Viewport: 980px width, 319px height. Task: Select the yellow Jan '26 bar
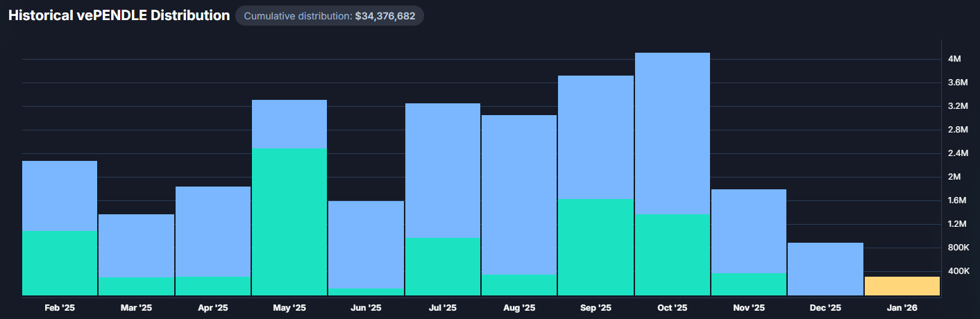point(902,286)
